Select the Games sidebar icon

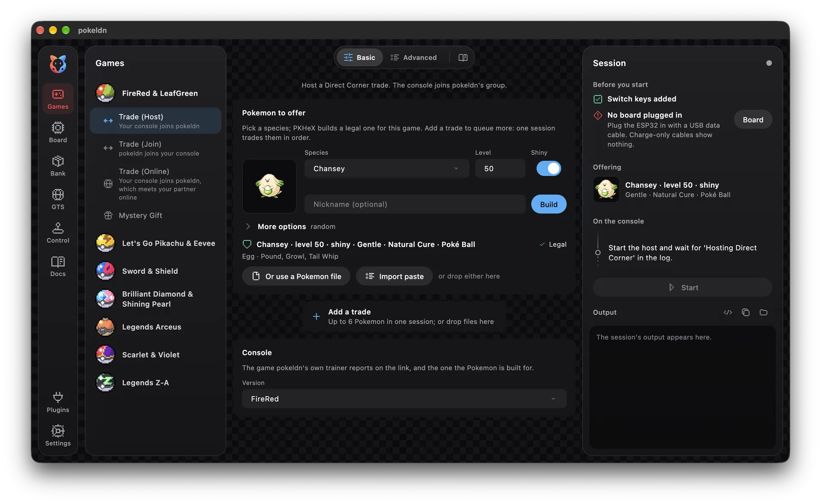coord(58,99)
